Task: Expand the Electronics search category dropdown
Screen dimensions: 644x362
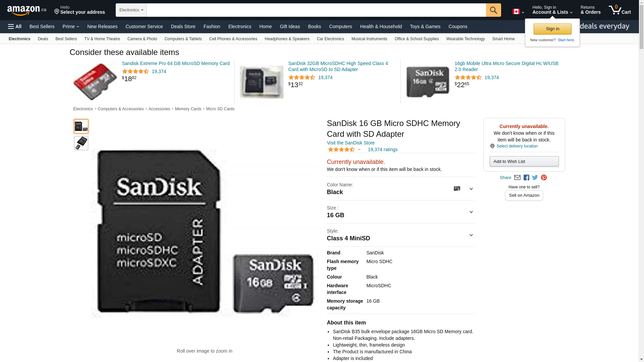Action: (x=131, y=10)
